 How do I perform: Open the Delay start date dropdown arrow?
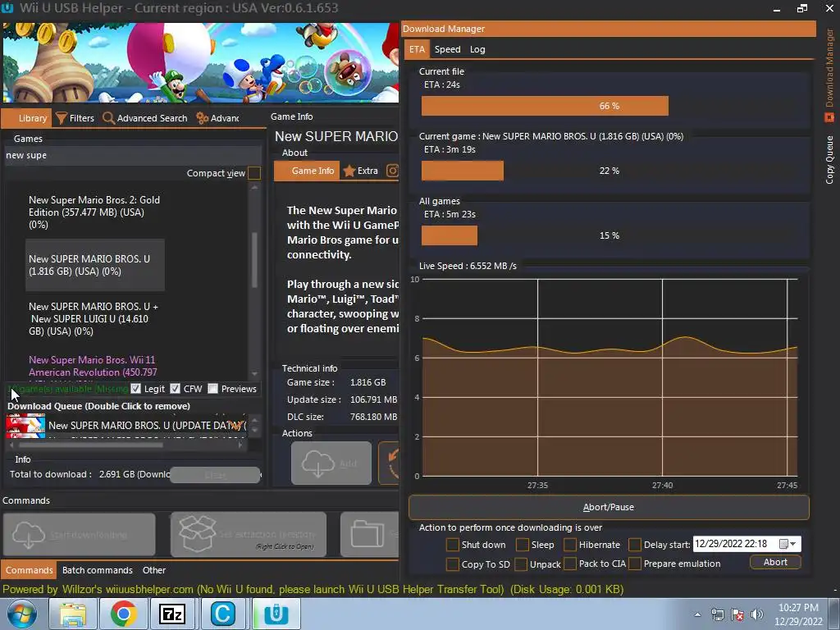point(793,545)
